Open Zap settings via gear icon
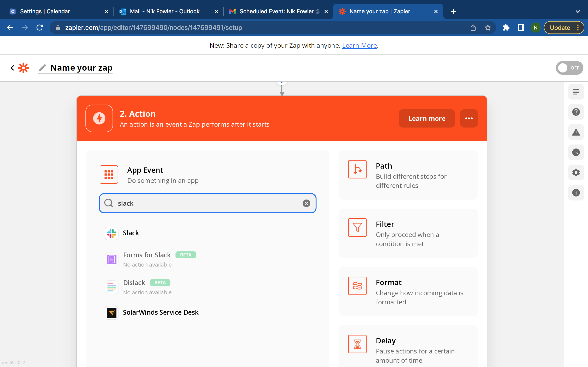This screenshot has height=367, width=588. click(x=576, y=172)
